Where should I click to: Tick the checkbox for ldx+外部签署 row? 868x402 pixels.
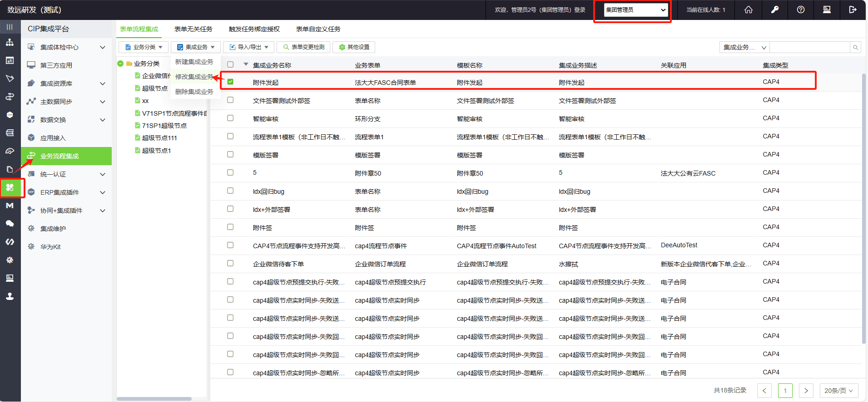[230, 209]
